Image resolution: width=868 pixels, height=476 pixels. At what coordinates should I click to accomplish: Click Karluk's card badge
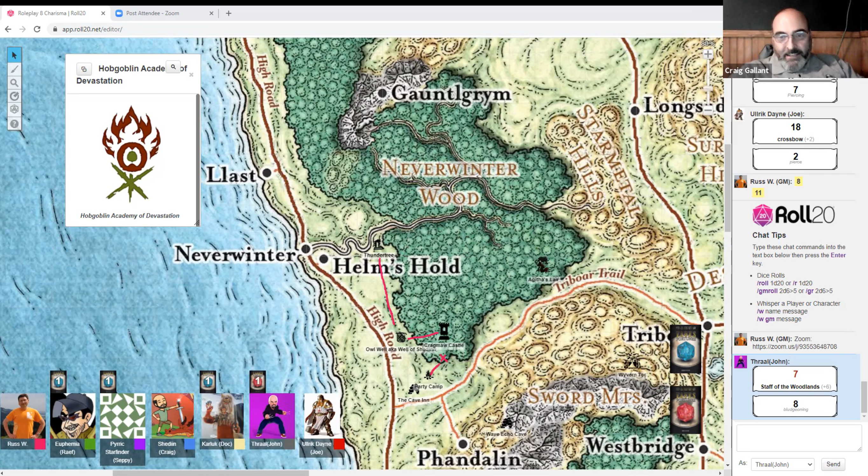[208, 382]
